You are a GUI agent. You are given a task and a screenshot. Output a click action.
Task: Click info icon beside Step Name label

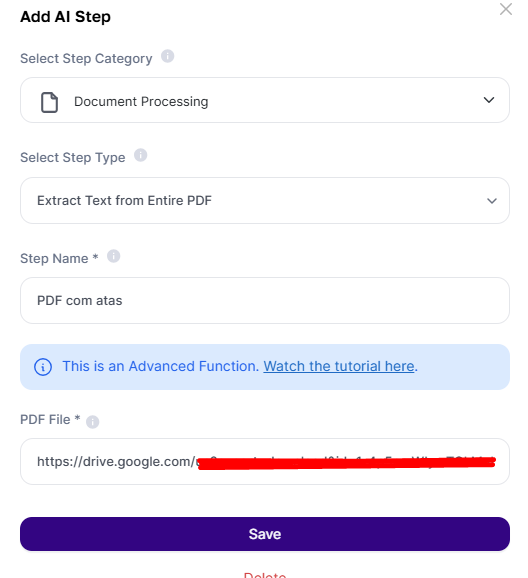pyautogui.click(x=114, y=256)
